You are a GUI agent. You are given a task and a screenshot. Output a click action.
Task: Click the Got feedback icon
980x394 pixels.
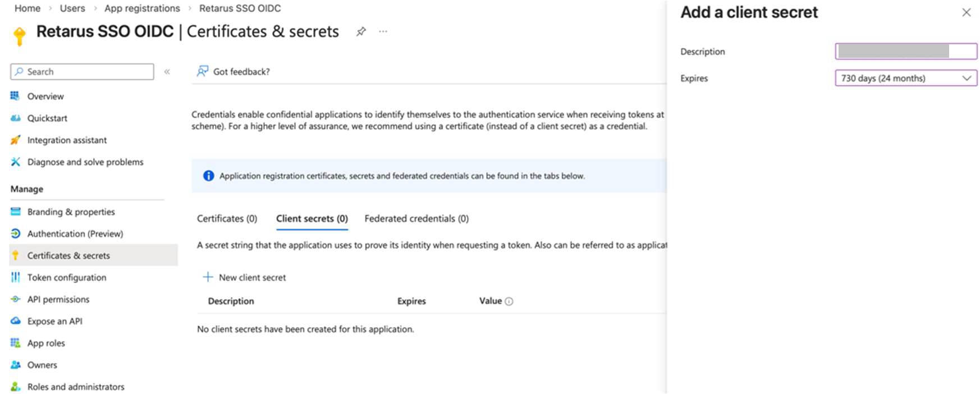pos(203,71)
